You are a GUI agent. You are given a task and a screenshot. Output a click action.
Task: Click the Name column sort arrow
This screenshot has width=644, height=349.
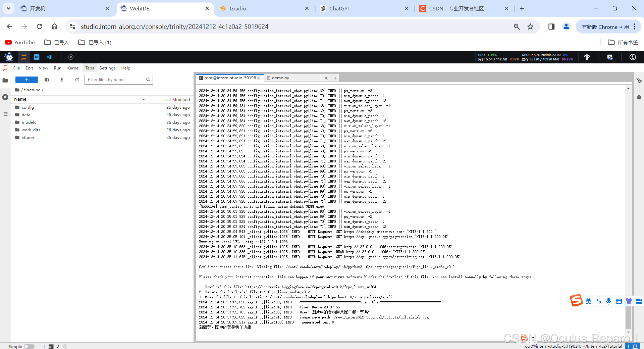(144, 99)
